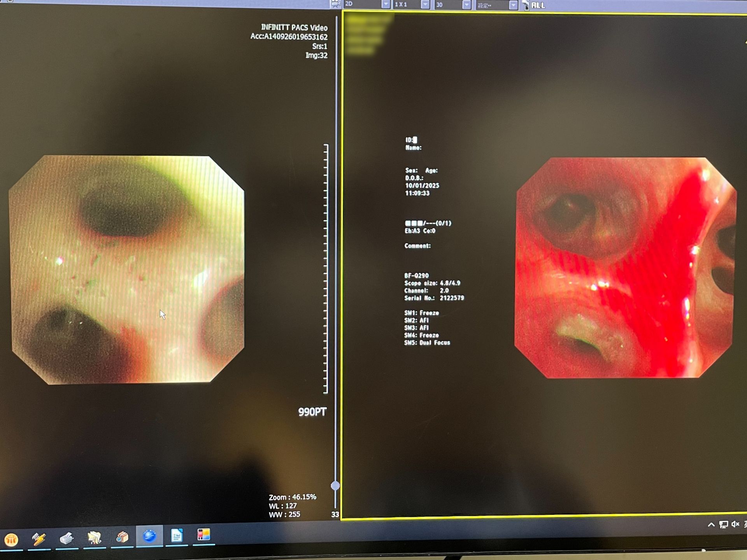The image size is (747, 560).
Task: Switch to the blue INFINITT globe app
Action: [149, 536]
